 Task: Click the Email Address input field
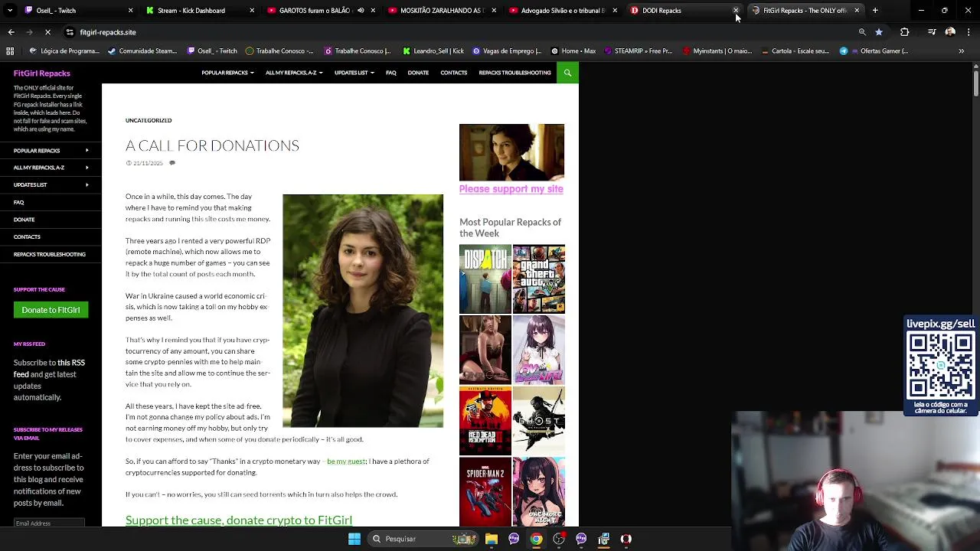(49, 523)
